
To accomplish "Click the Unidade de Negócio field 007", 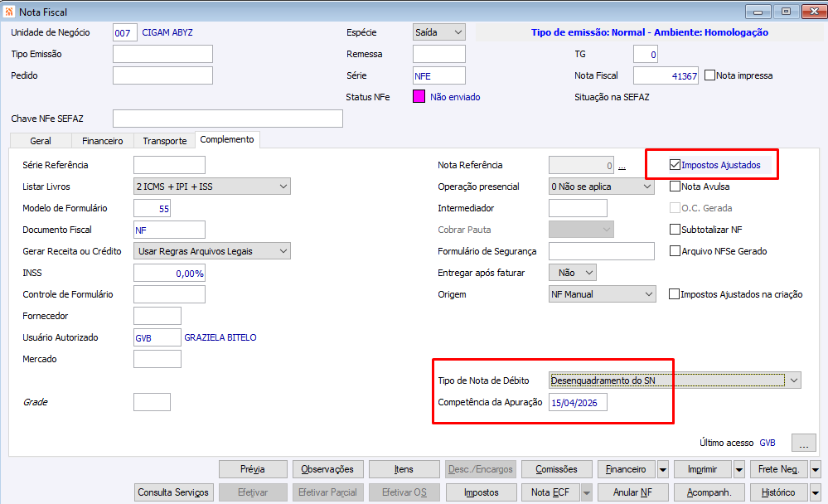I will coord(125,33).
